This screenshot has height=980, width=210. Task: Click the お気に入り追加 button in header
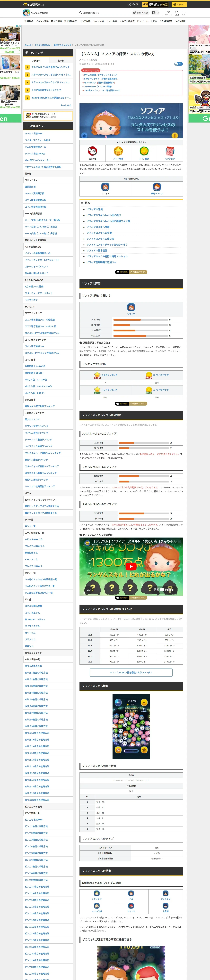pos(141,13)
